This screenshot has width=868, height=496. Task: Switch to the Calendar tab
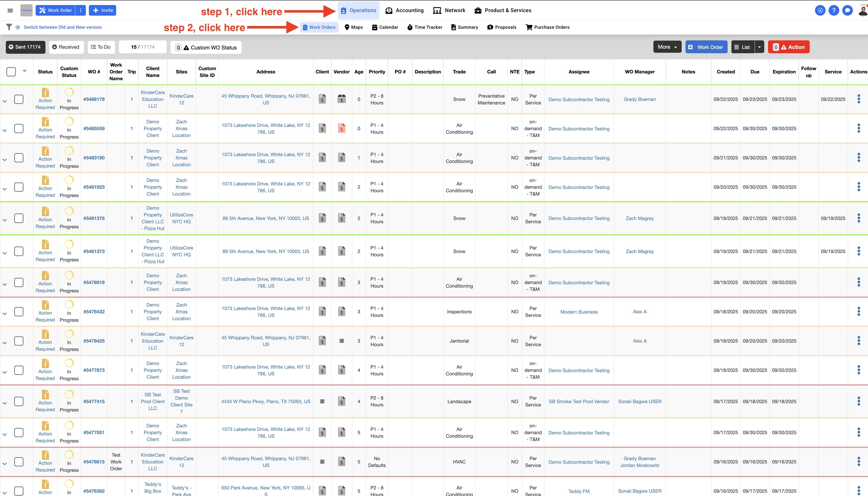(385, 27)
